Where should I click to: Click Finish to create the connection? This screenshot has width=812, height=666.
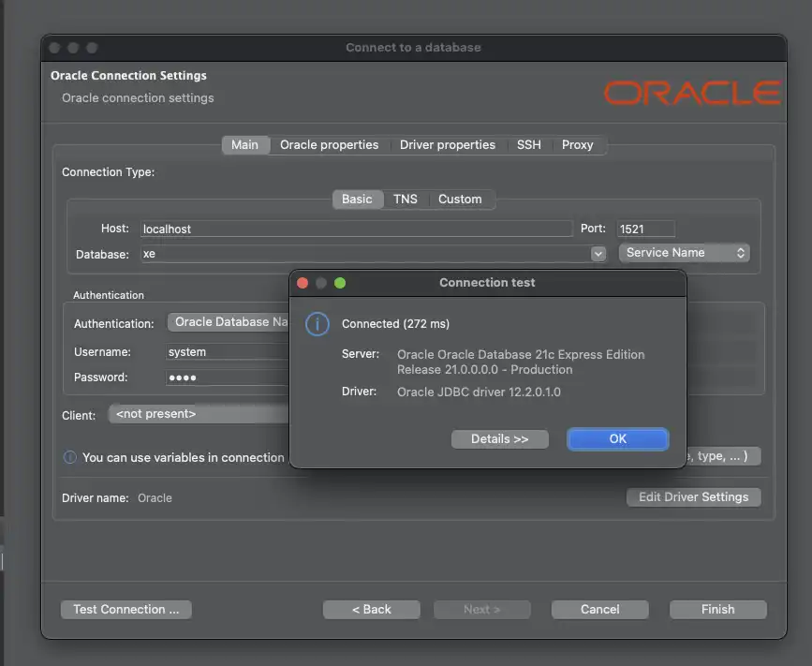(x=717, y=610)
